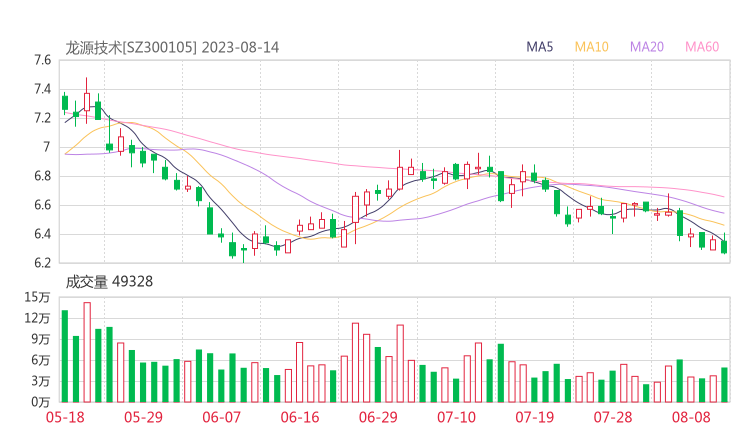Screen dimensions: 740x440
Task: Click the 9万 volume axis label
Action: pos(41,339)
